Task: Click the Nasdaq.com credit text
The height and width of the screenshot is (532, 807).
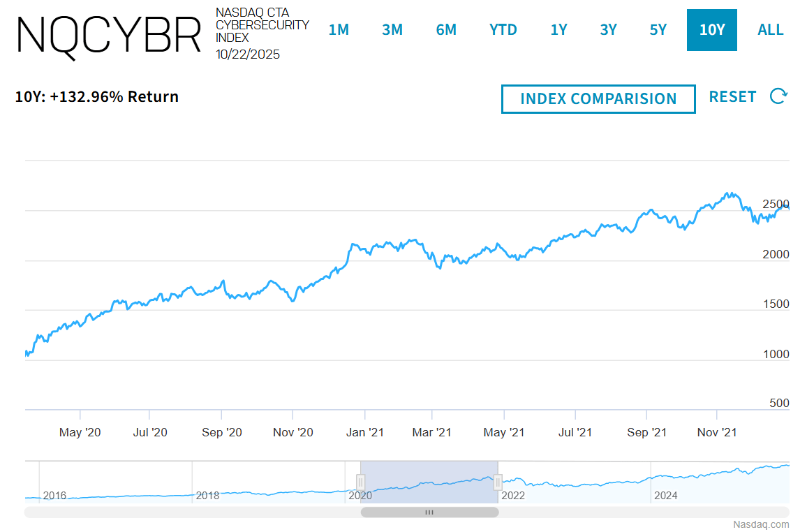Action: point(761,524)
